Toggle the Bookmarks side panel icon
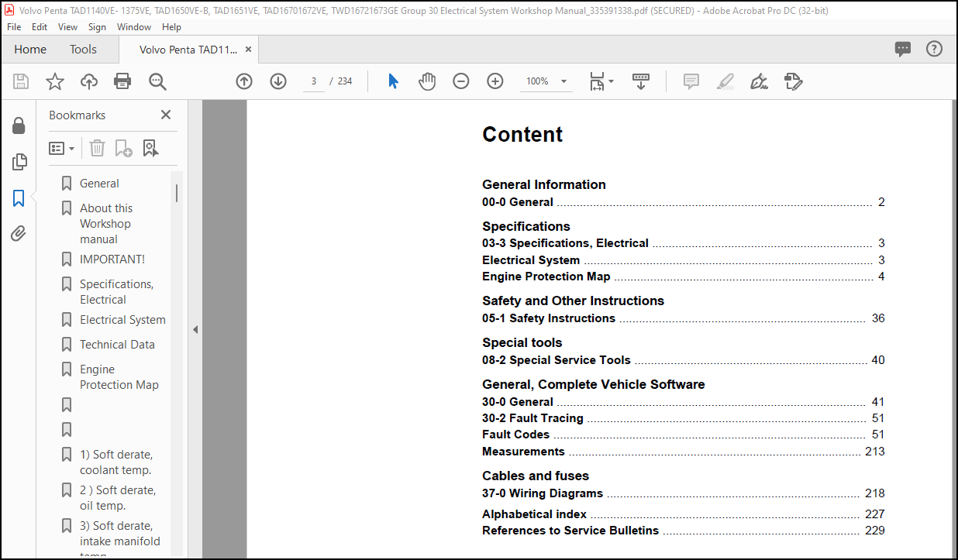Screen dimensions: 958x560 point(19,198)
